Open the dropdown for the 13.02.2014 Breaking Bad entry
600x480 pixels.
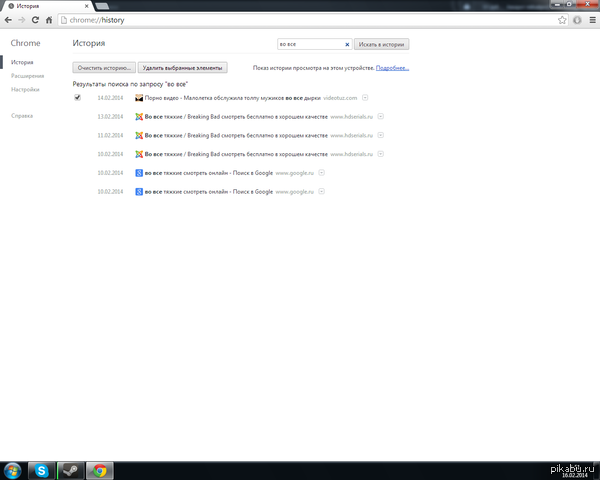[380, 116]
